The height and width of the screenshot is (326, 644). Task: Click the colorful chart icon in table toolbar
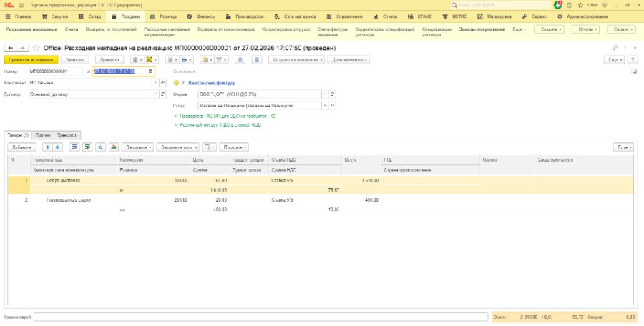coord(114,147)
